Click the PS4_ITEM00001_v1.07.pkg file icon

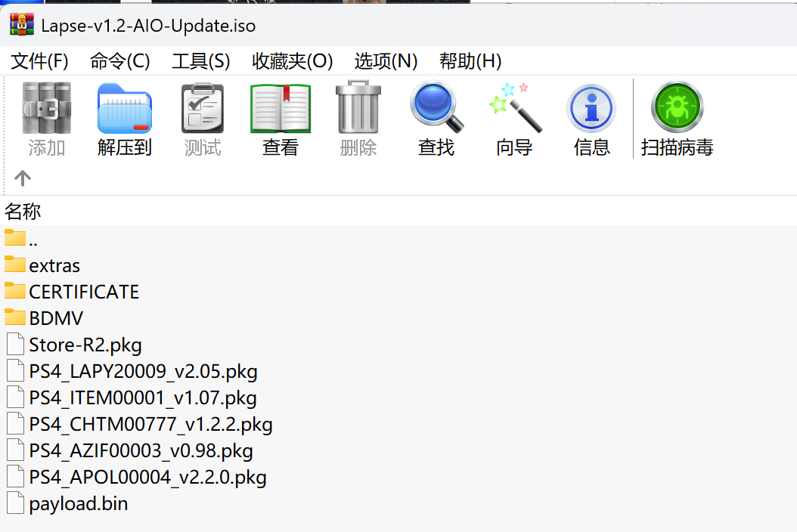[x=15, y=396]
